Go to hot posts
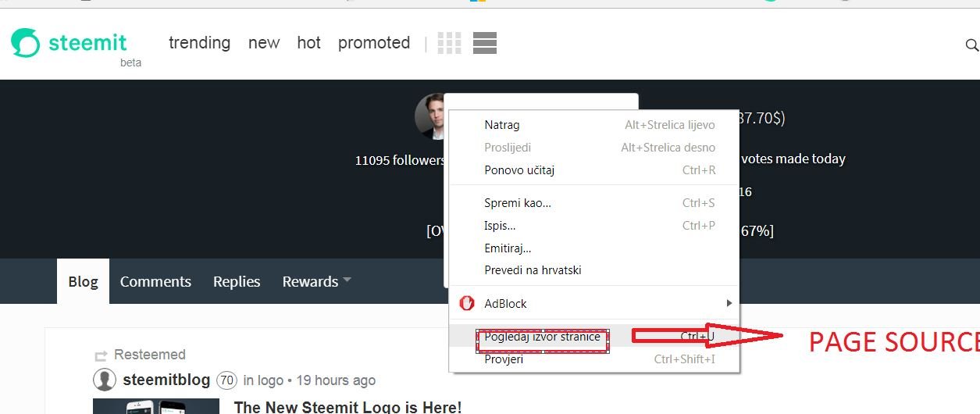 309,43
